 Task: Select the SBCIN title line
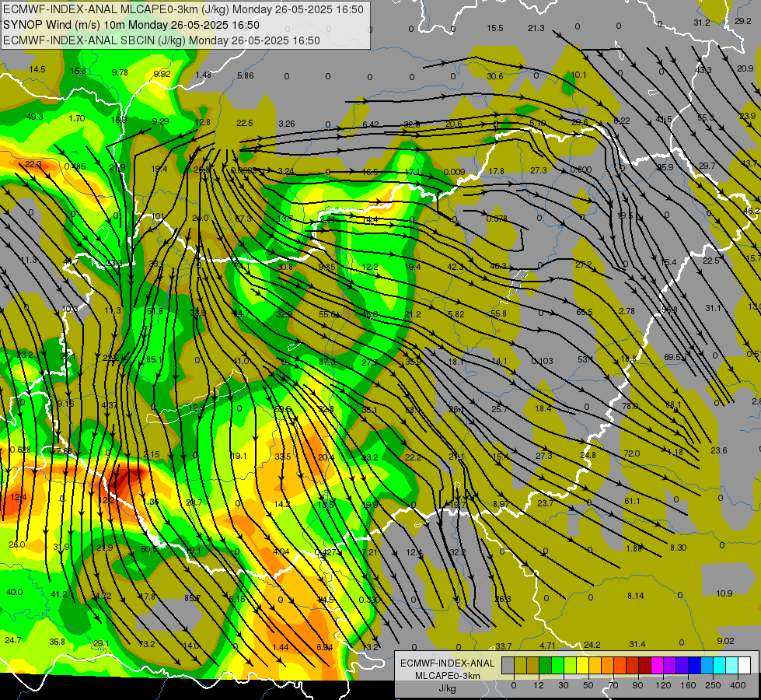[162, 40]
